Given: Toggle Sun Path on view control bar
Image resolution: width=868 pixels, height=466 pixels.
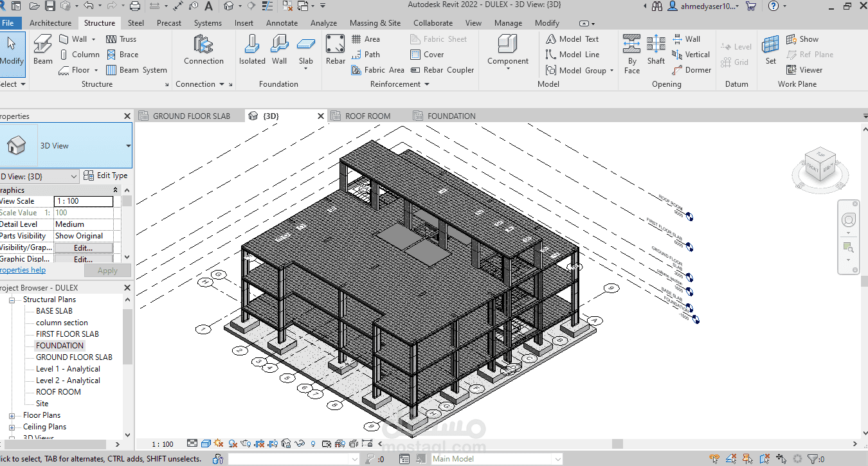Looking at the screenshot, I should click(217, 443).
